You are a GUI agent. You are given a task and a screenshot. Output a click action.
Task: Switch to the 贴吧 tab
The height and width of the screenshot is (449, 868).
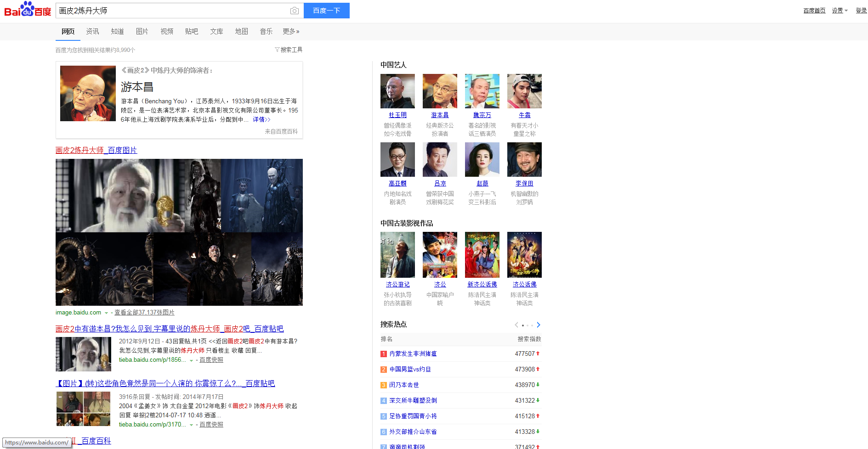192,31
